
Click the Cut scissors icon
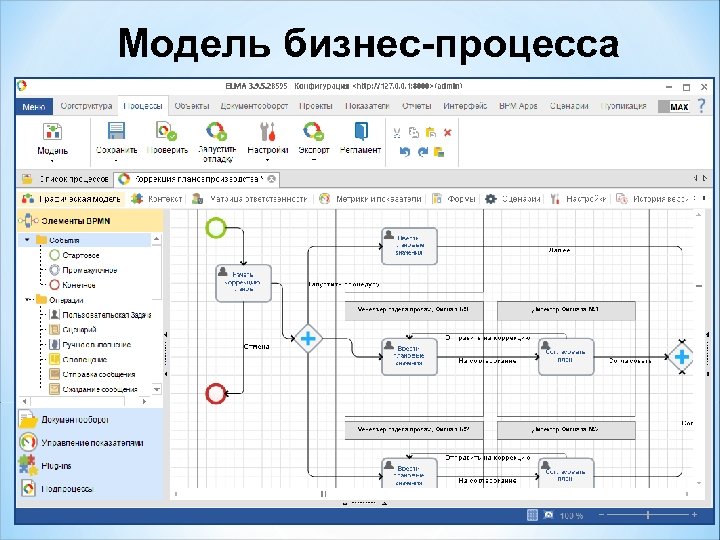397,133
